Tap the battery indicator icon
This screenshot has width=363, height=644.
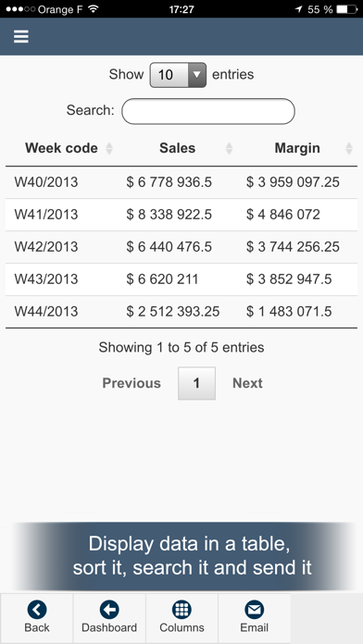pos(346,9)
